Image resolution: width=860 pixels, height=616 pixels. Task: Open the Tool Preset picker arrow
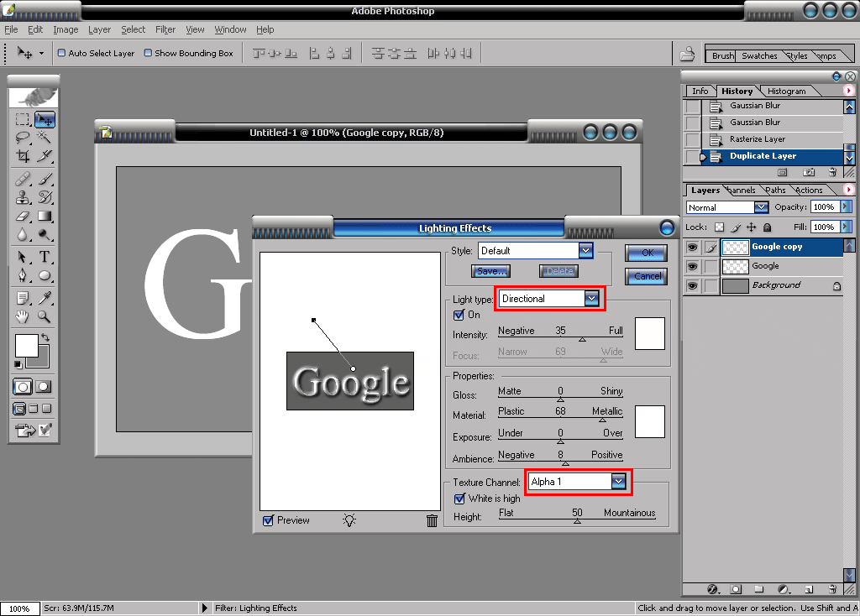41,54
